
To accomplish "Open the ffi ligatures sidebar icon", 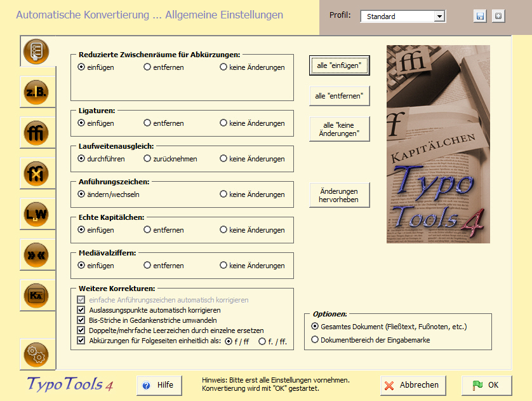I will click(x=36, y=133).
